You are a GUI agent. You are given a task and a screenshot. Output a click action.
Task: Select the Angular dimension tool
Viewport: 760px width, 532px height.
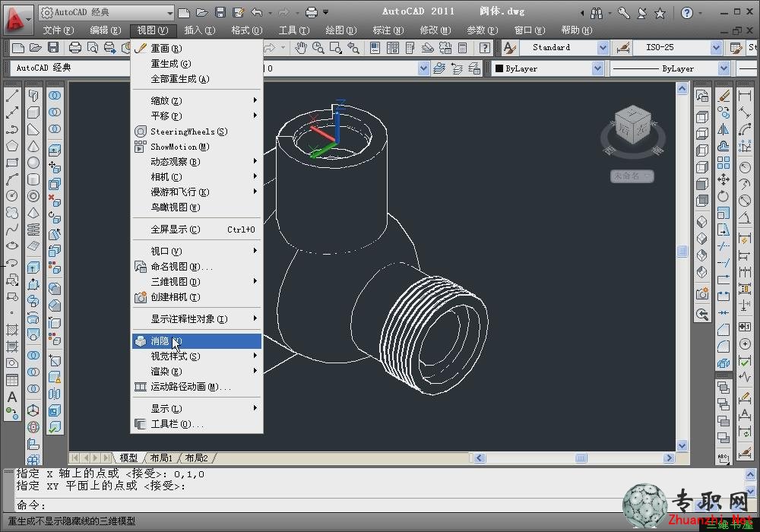pos(745,217)
